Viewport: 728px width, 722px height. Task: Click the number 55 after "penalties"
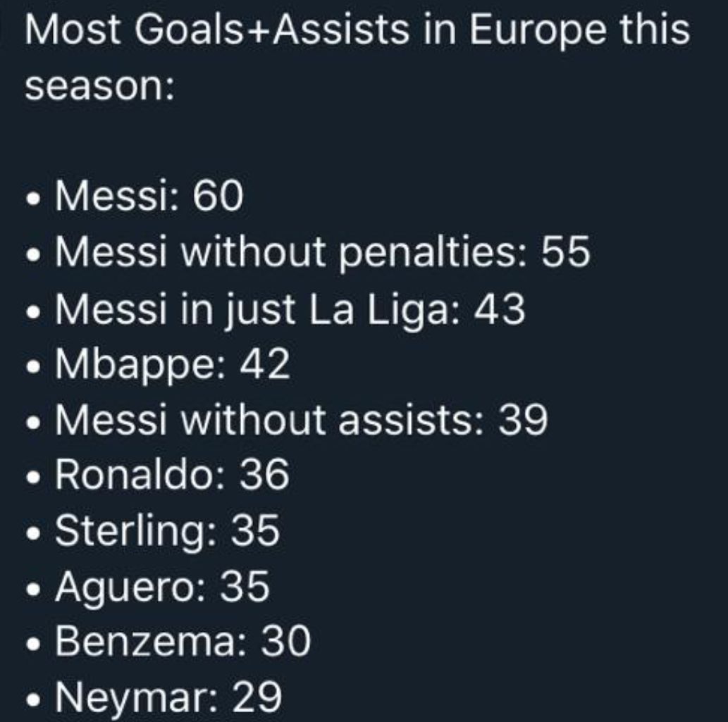click(565, 254)
